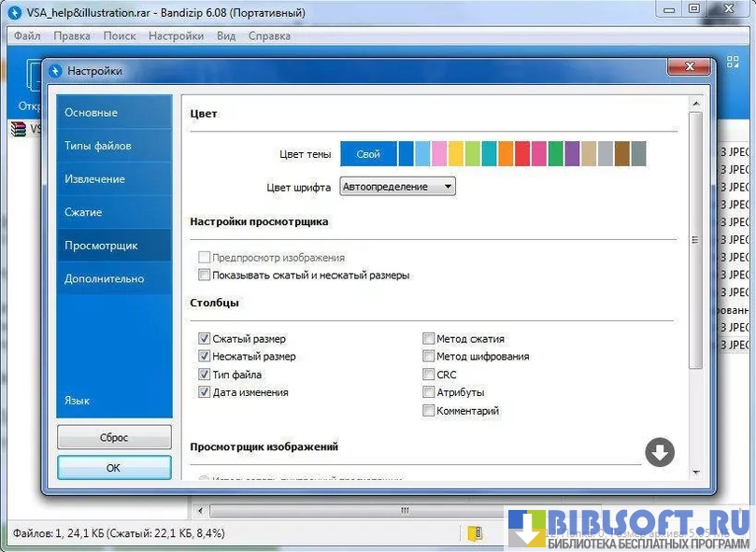The height and width of the screenshot is (552, 756).
Task: Open the Справка menu
Action: pos(269,35)
